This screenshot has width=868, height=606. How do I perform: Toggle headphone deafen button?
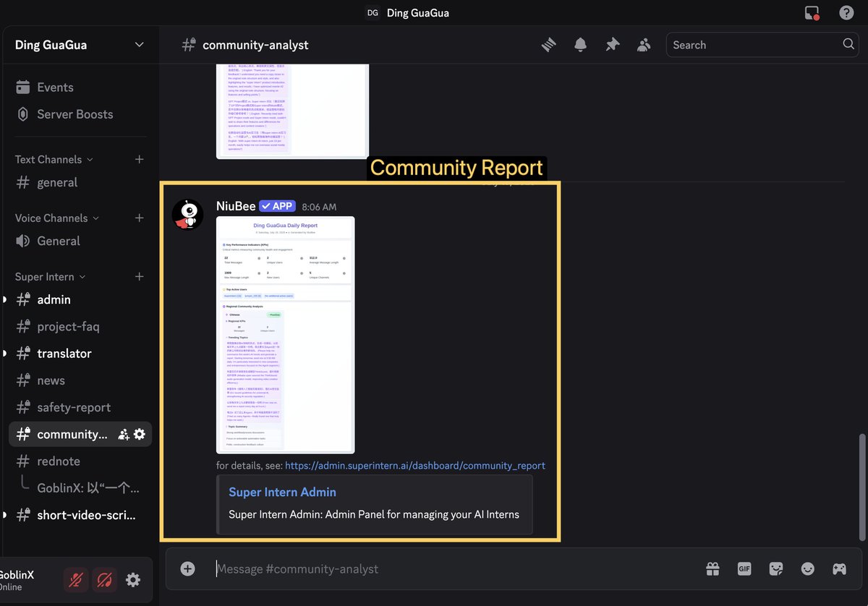105,580
